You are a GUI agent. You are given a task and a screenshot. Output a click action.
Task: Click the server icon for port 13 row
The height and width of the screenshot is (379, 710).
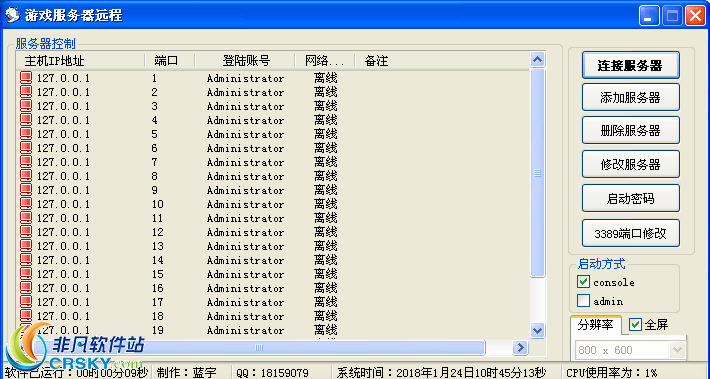(x=26, y=246)
